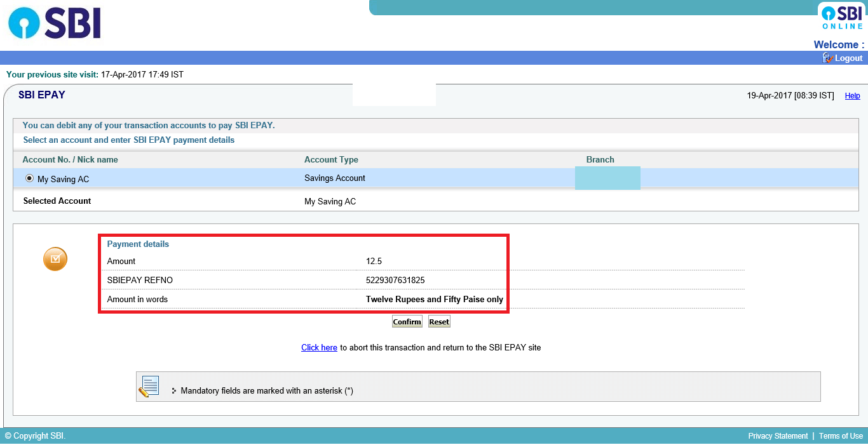Viewport: 868px width, 445px height.
Task: Click the orange payment details checkmark icon
Action: tap(55, 259)
